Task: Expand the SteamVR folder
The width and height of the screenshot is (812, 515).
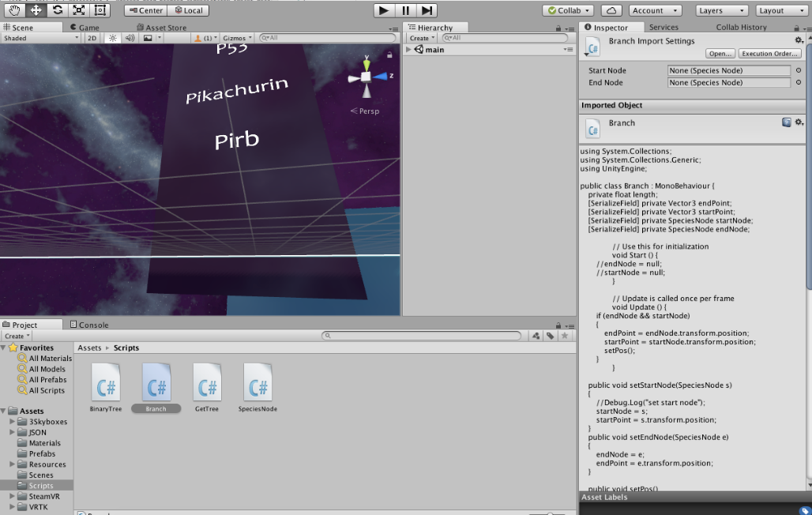Action: 12,496
